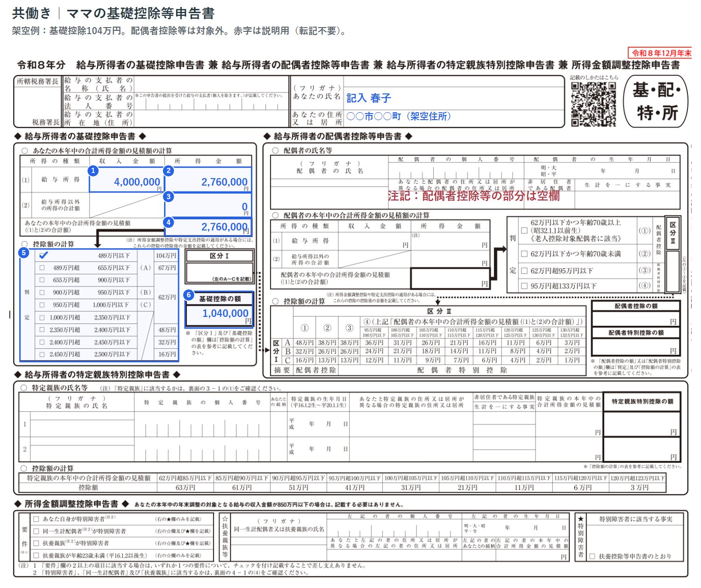Check the 1,000万円超 2,350万円以下 box
The height and width of the screenshot is (588, 701).
click(43, 317)
